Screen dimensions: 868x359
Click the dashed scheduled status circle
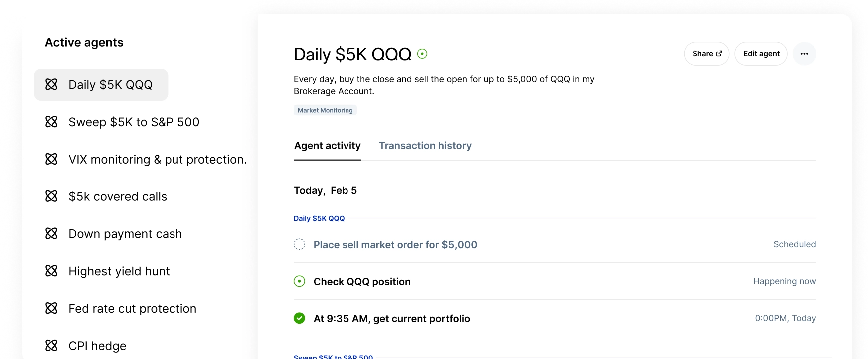point(299,244)
